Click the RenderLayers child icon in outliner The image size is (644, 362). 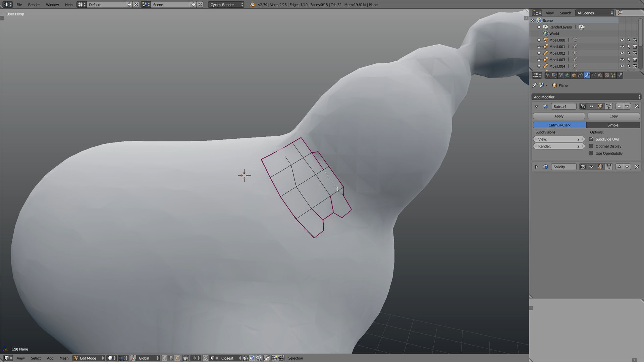(582, 27)
